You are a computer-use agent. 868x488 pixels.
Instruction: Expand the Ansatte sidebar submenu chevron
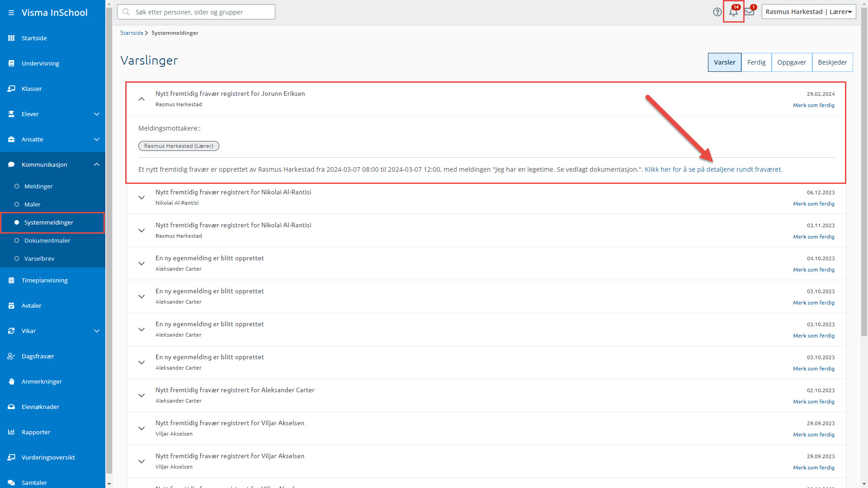point(97,139)
